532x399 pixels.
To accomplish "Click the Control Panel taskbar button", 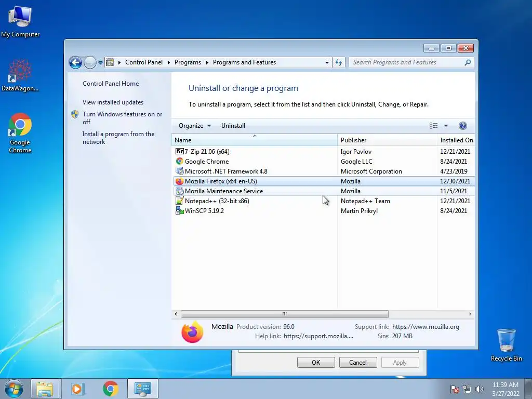I will click(142, 389).
